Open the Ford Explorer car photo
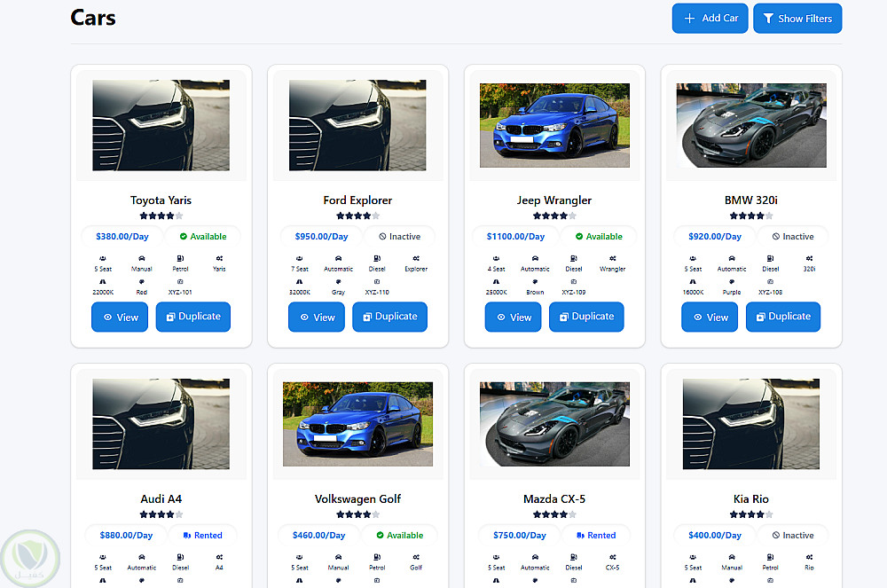 tap(357, 125)
